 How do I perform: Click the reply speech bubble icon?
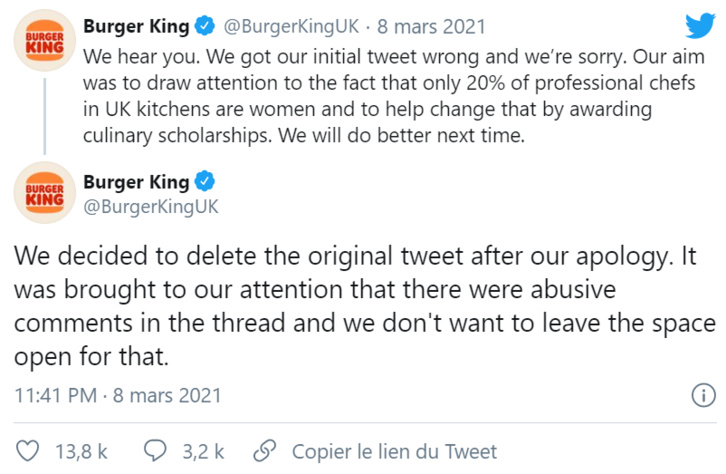click(155, 451)
